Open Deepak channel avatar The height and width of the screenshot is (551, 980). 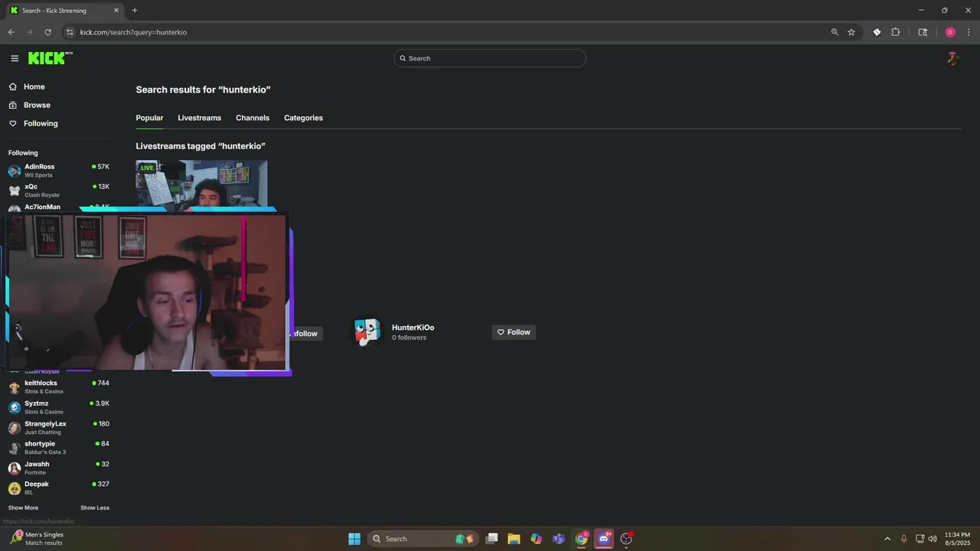point(15,488)
